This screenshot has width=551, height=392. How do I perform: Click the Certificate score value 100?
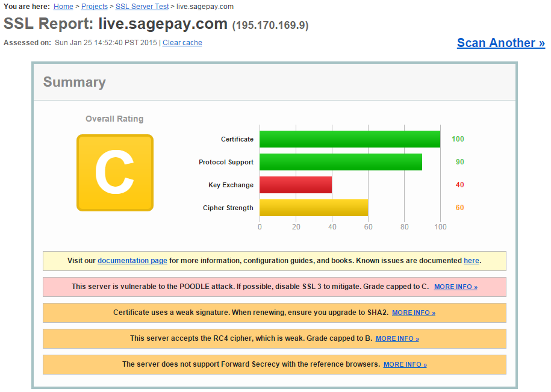click(x=458, y=139)
